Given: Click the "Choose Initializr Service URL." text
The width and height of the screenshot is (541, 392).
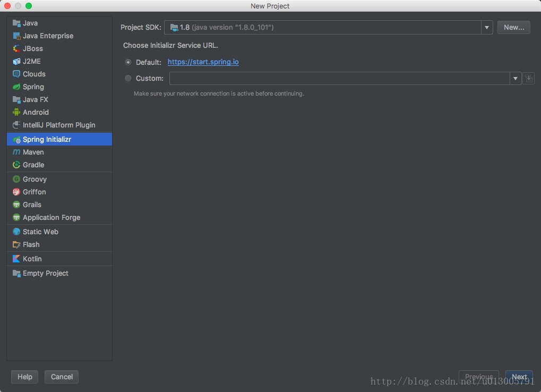Looking at the screenshot, I should click(170, 46).
